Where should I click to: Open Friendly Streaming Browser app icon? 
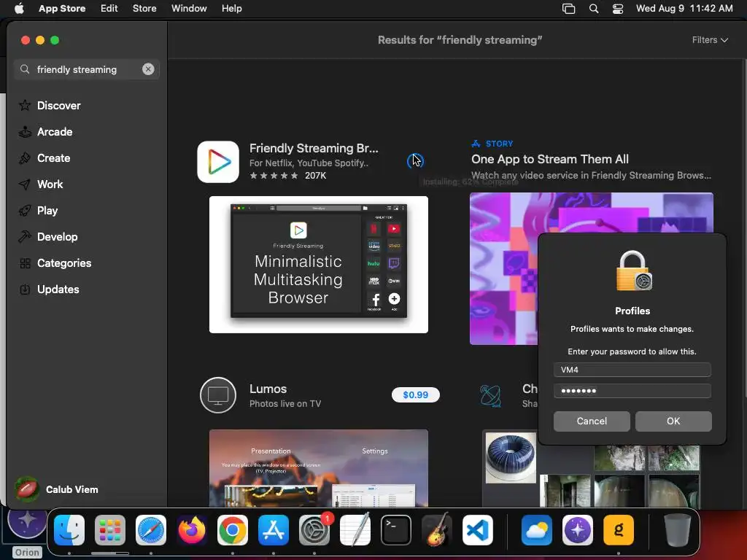tap(218, 162)
